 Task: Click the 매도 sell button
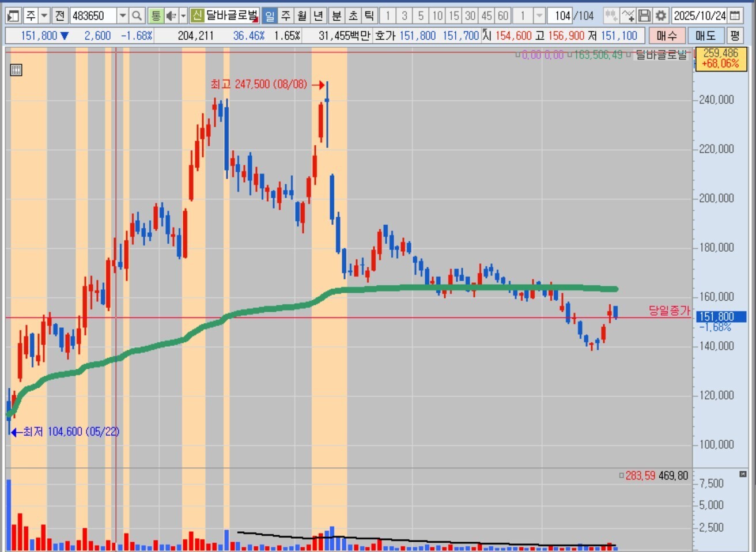705,36
